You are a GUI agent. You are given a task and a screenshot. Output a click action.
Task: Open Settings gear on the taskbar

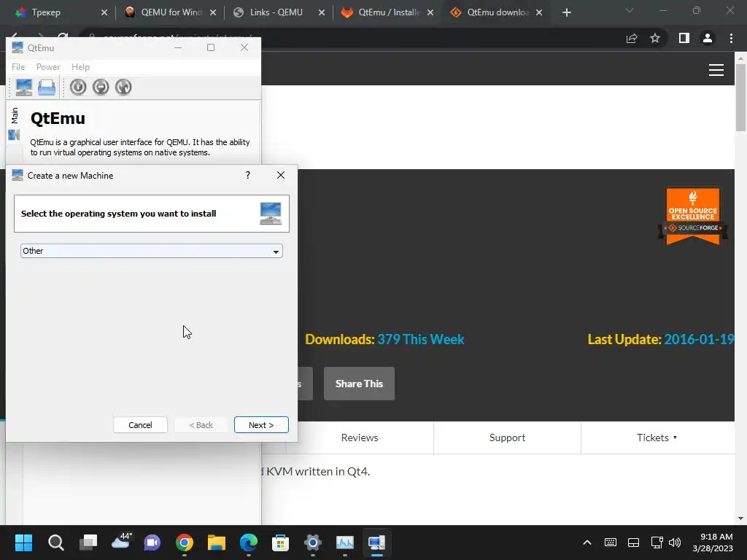(312, 542)
